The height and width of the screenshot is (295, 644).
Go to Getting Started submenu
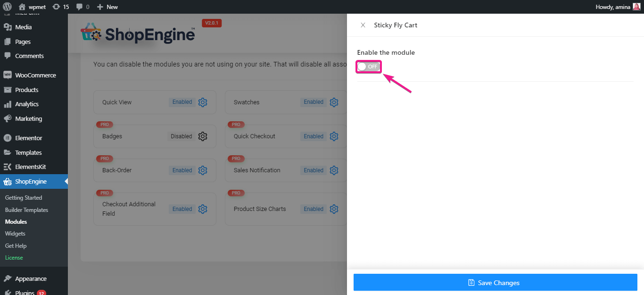click(x=24, y=198)
